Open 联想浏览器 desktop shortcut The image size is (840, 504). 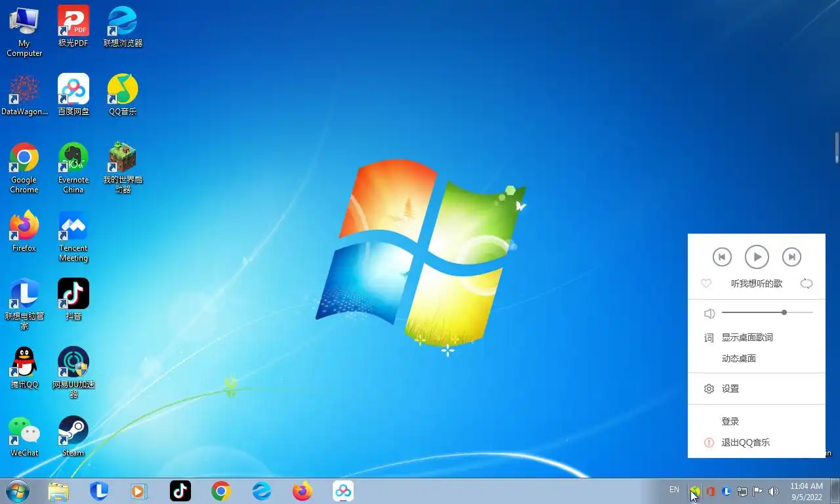point(123,28)
